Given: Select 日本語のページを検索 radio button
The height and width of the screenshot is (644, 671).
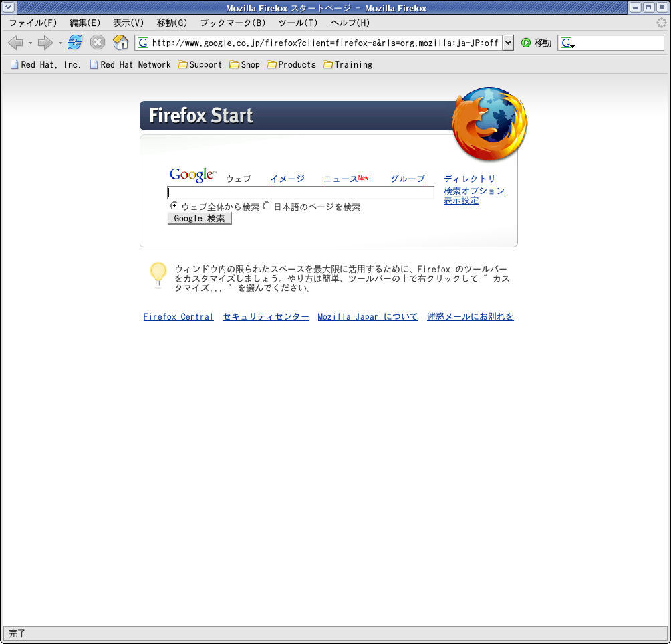Looking at the screenshot, I should 267,205.
